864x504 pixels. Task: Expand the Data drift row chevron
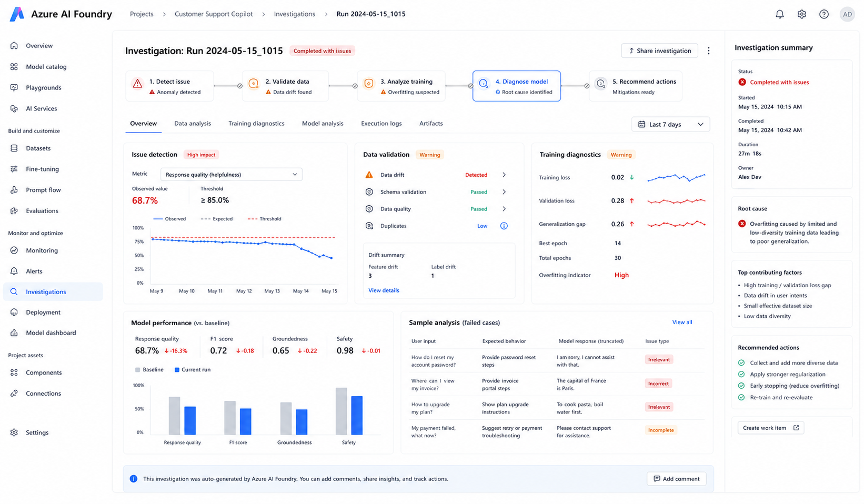click(x=504, y=175)
